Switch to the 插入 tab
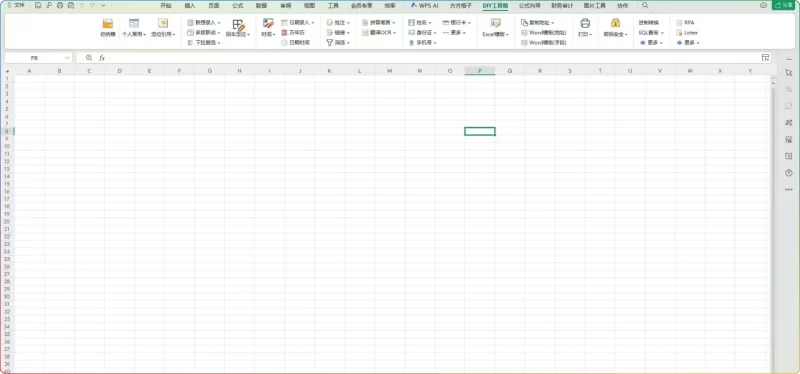 pos(190,5)
